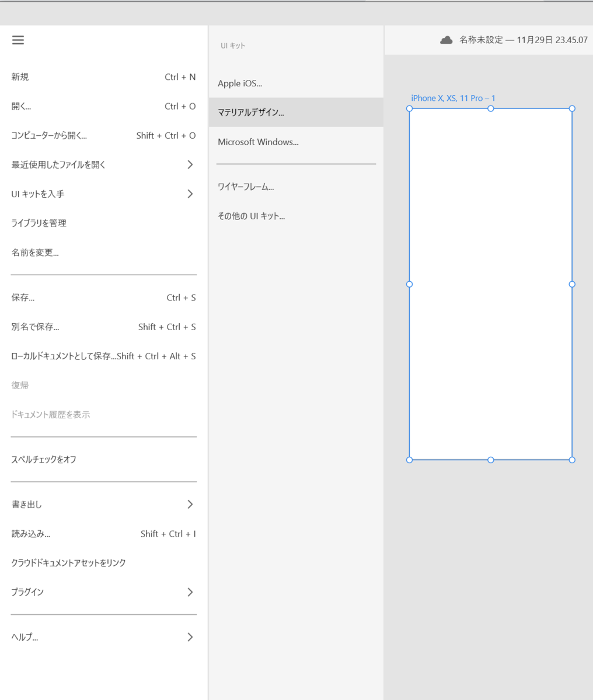
Task: Click the cloud sync icon beside document title
Action: click(x=446, y=40)
